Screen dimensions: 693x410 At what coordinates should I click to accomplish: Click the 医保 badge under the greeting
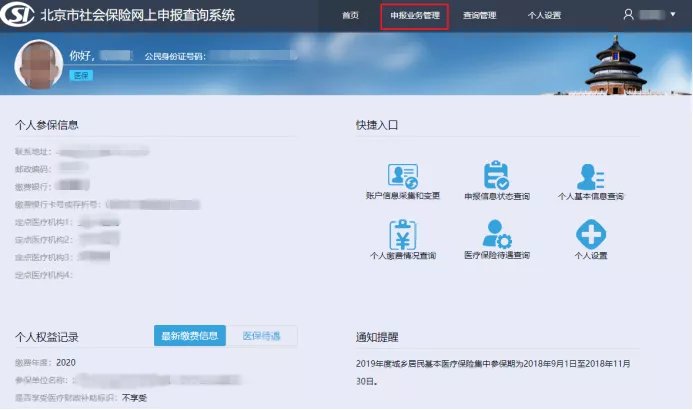click(x=80, y=75)
